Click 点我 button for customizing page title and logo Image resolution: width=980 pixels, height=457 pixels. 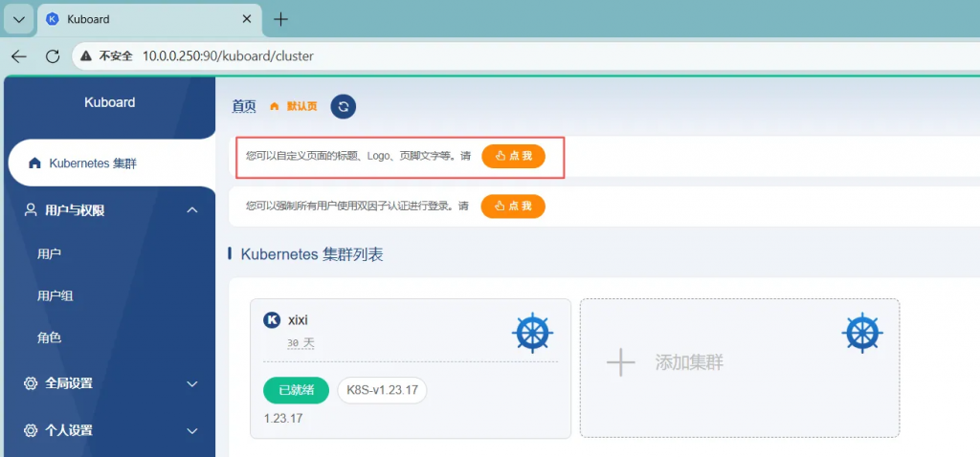click(x=513, y=156)
